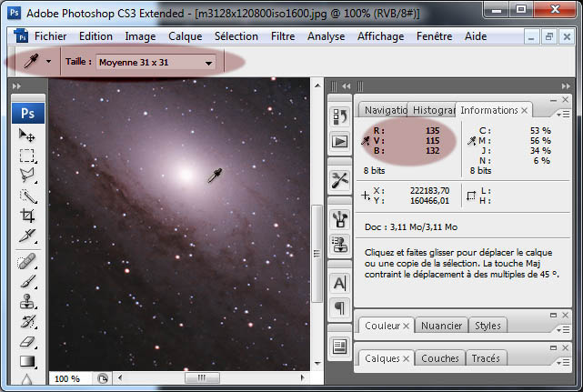583x392 pixels.
Task: Open the Tool Presets panel icon
Action: click(340, 180)
